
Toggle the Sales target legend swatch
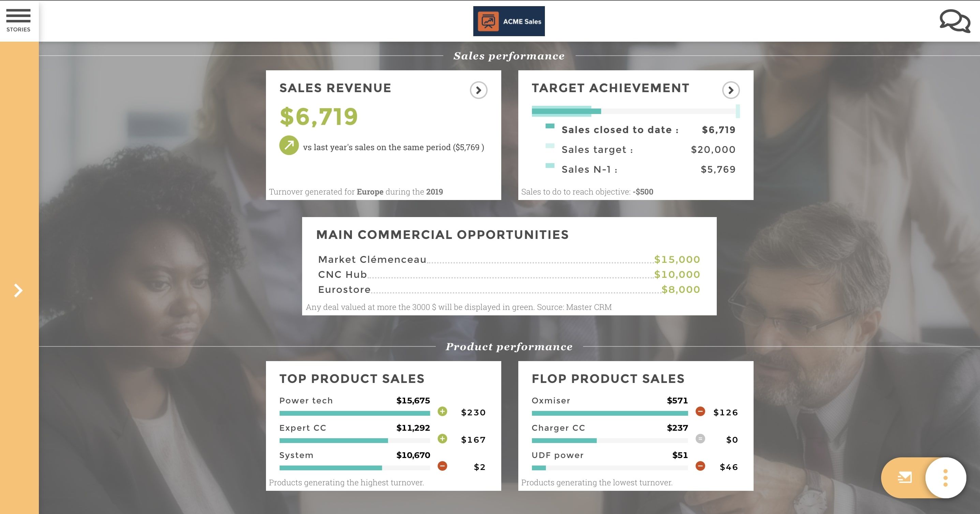click(x=550, y=145)
